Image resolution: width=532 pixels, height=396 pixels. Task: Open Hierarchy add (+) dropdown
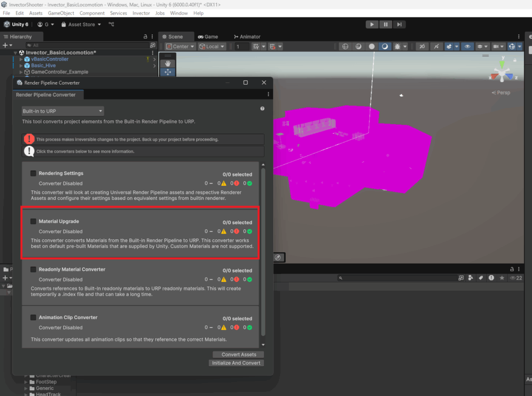point(7,45)
